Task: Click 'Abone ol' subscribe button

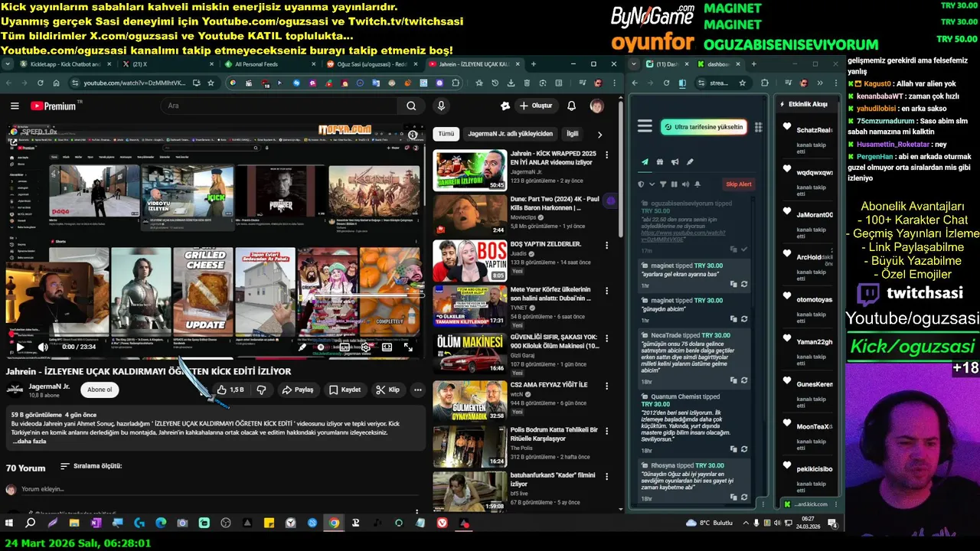Action: click(100, 390)
